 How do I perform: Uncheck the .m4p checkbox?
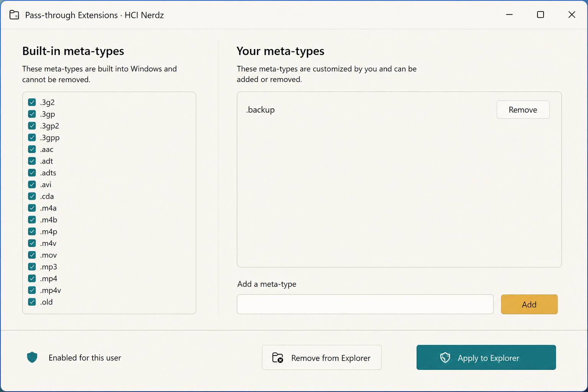(x=32, y=232)
